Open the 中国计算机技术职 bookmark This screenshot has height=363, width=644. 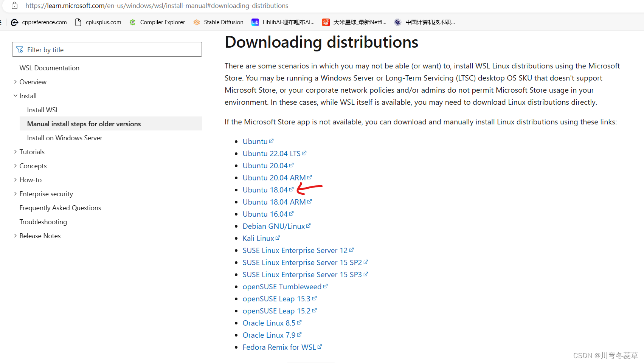(x=424, y=22)
